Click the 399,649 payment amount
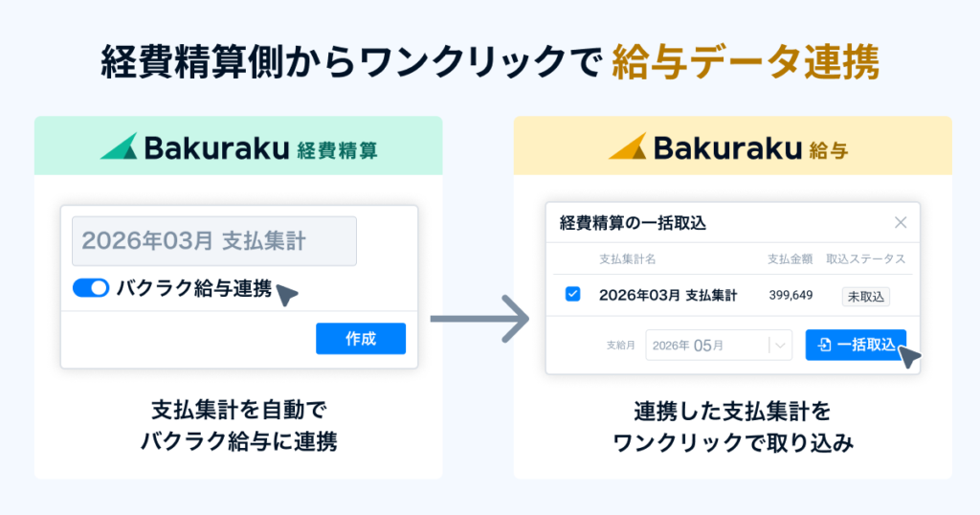Screen dimensions: 980x515 (790, 295)
